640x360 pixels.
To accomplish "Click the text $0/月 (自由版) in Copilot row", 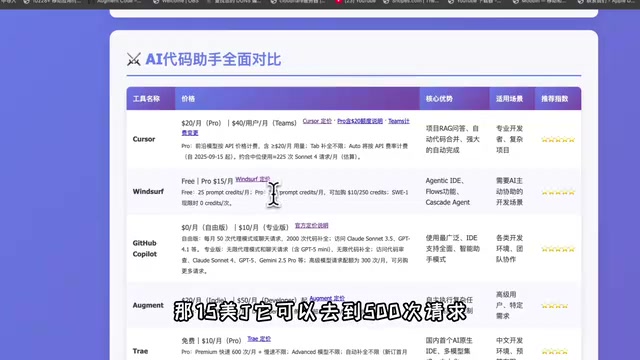I will pyautogui.click(x=205, y=227).
